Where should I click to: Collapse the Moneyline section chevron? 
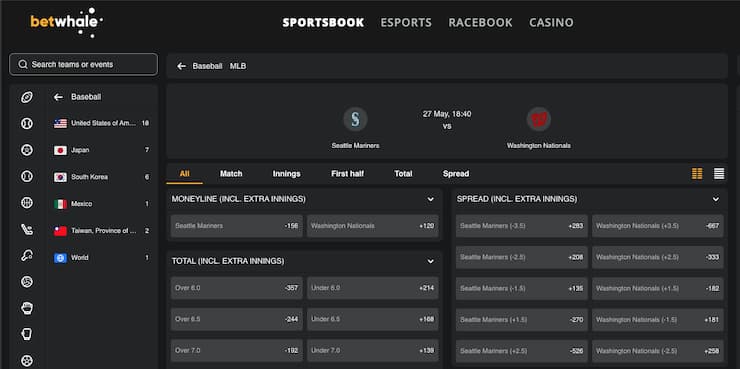[x=430, y=199]
